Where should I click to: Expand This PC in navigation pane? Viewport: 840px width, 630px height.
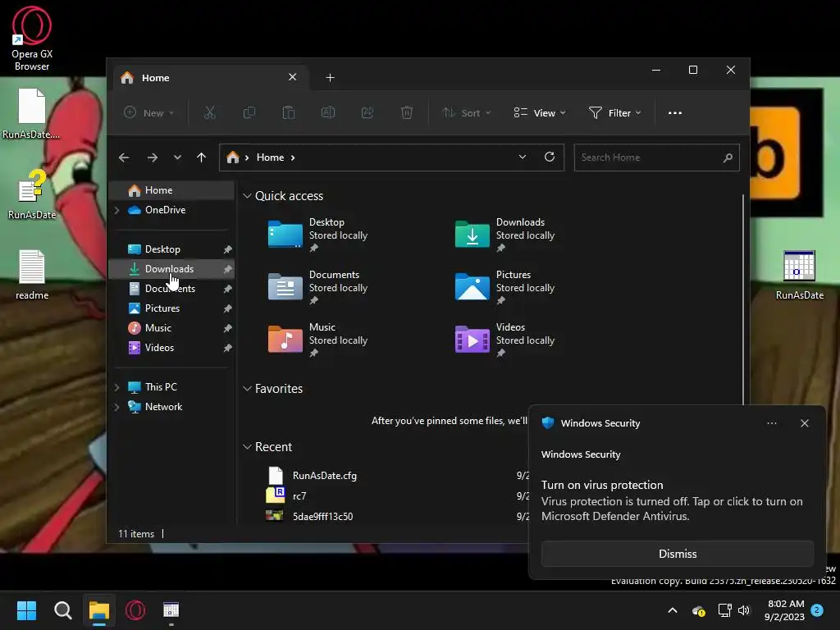(x=116, y=387)
